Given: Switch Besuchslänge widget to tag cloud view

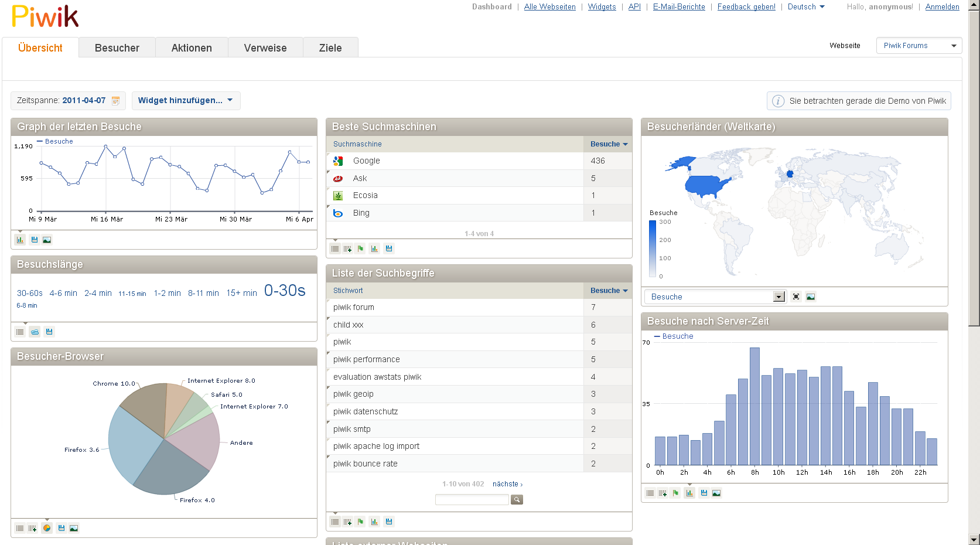Looking at the screenshot, I should tap(35, 332).
